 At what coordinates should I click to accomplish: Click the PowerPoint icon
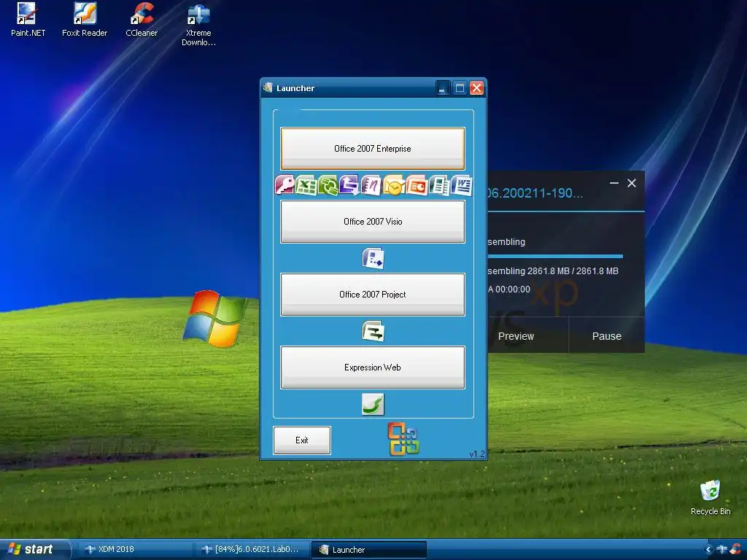pos(417,185)
